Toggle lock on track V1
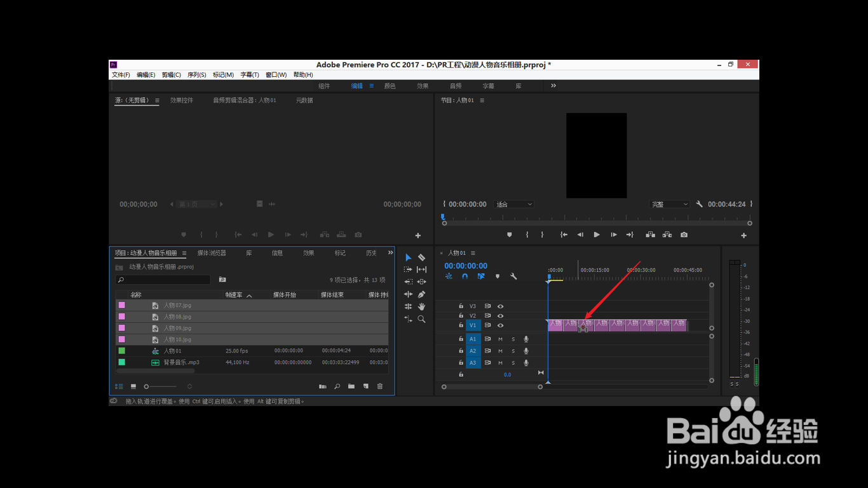 [461, 325]
